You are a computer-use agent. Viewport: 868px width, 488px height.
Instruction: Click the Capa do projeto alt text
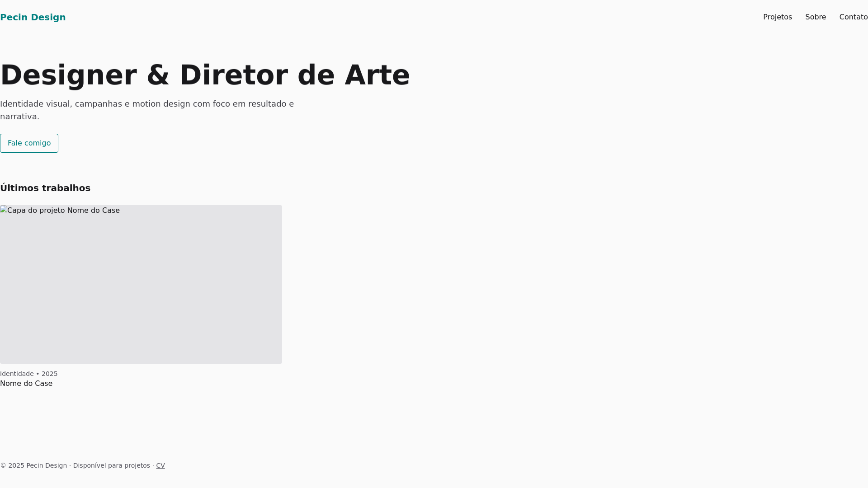pyautogui.click(x=63, y=211)
